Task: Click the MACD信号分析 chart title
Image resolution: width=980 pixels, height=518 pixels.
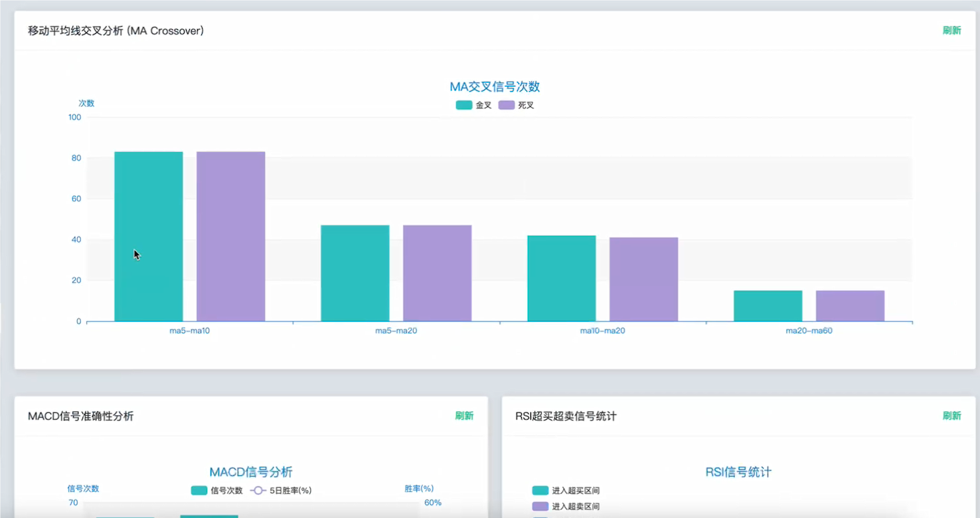Action: (x=251, y=472)
